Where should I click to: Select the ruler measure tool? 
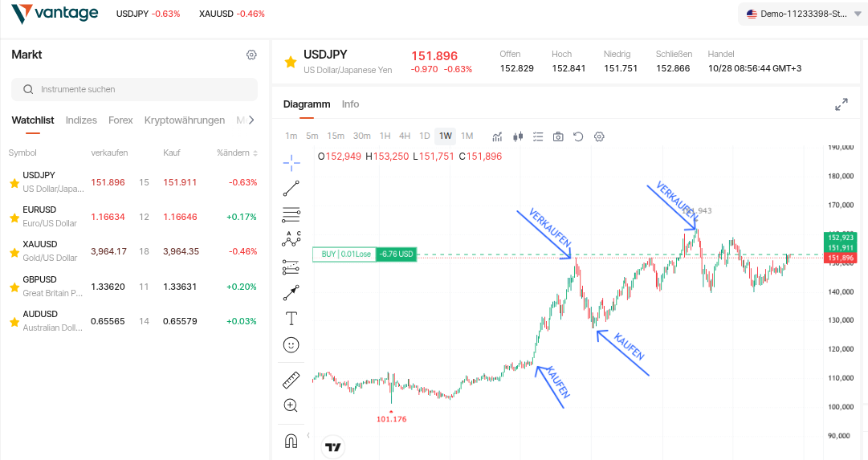coord(291,380)
